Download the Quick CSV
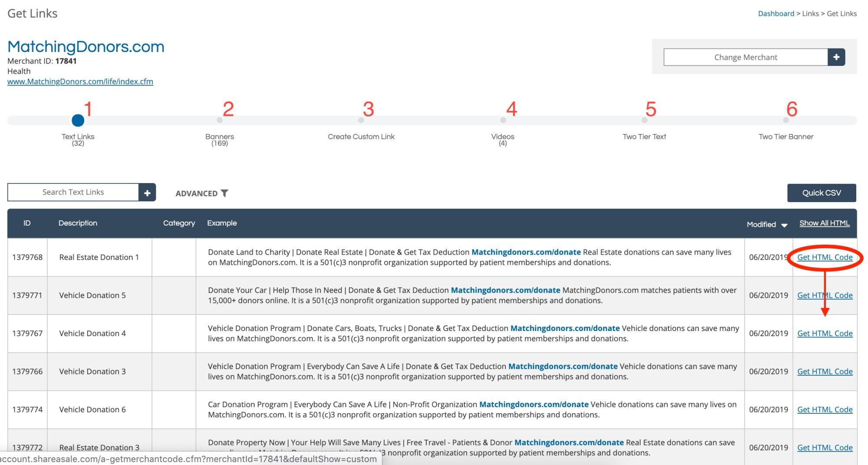 tap(822, 193)
